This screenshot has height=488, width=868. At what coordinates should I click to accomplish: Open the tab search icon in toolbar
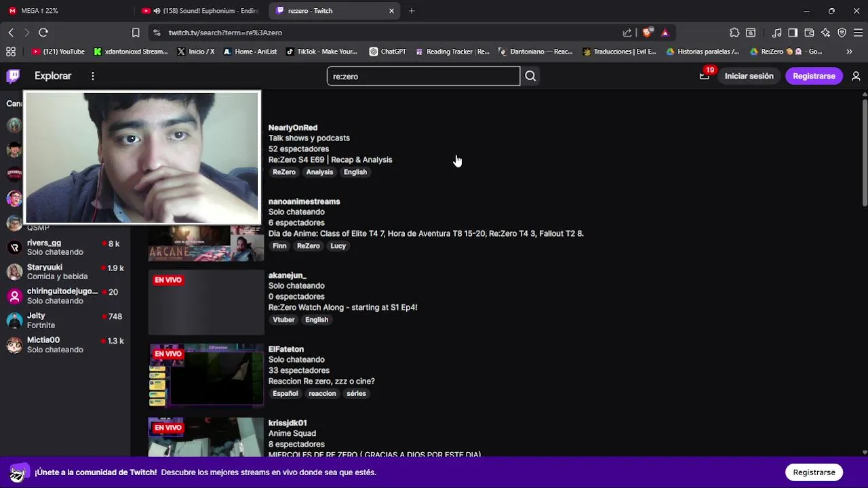(751, 33)
